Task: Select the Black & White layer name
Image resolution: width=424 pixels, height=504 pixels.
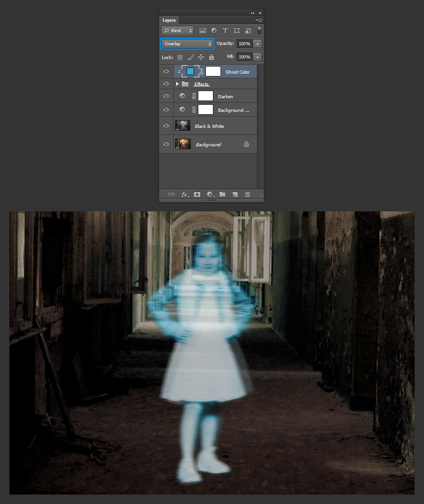Action: tap(209, 126)
